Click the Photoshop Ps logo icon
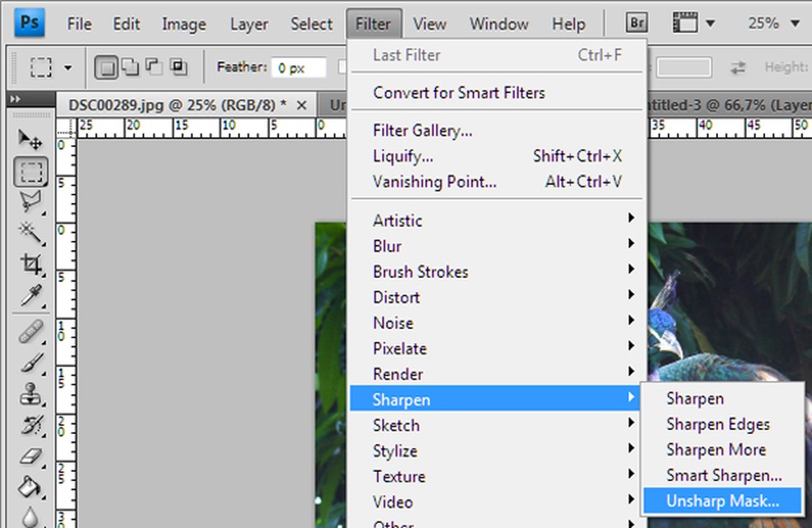 29,23
